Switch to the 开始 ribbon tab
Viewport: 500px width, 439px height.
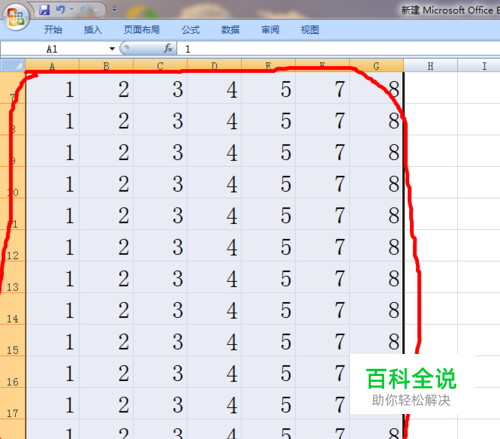click(x=53, y=30)
